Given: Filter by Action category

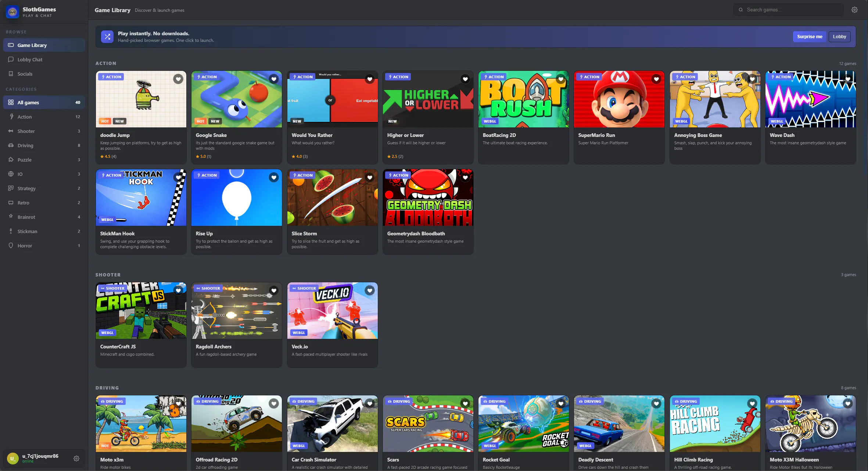Looking at the screenshot, I should (x=44, y=117).
